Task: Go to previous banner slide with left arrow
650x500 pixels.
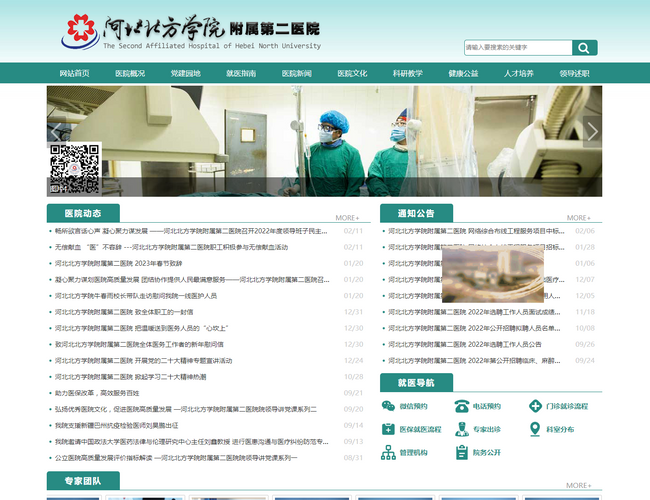Action: 57,131
